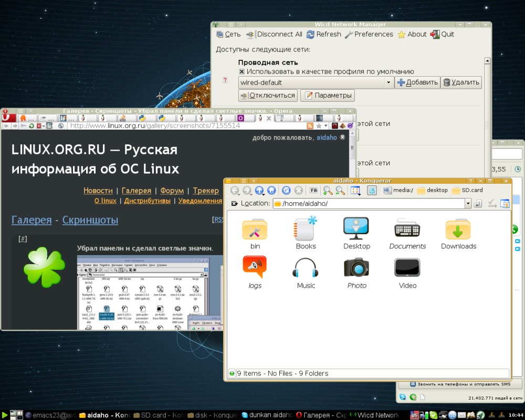Viewport: 525px width, 420px height.
Task: Click the /home/aidaho/ location field
Action: [x=369, y=203]
